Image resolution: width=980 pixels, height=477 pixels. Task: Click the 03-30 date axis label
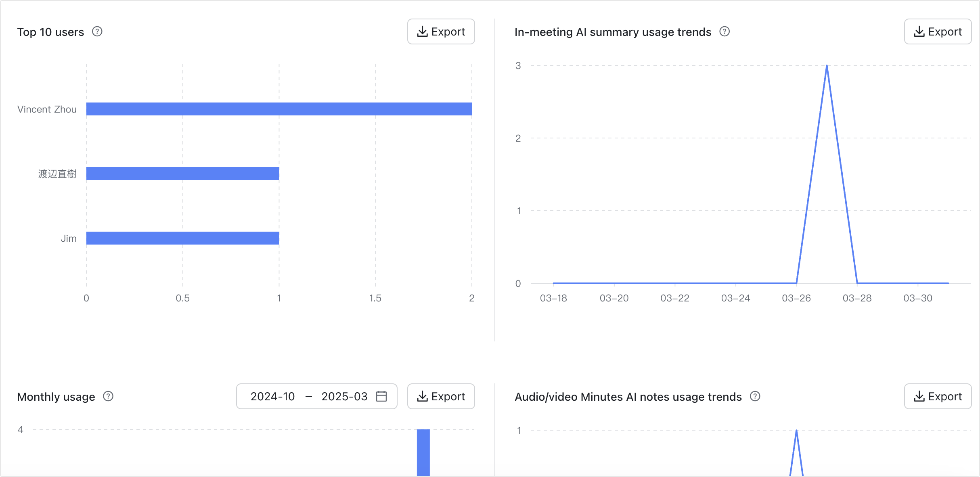[x=917, y=298]
